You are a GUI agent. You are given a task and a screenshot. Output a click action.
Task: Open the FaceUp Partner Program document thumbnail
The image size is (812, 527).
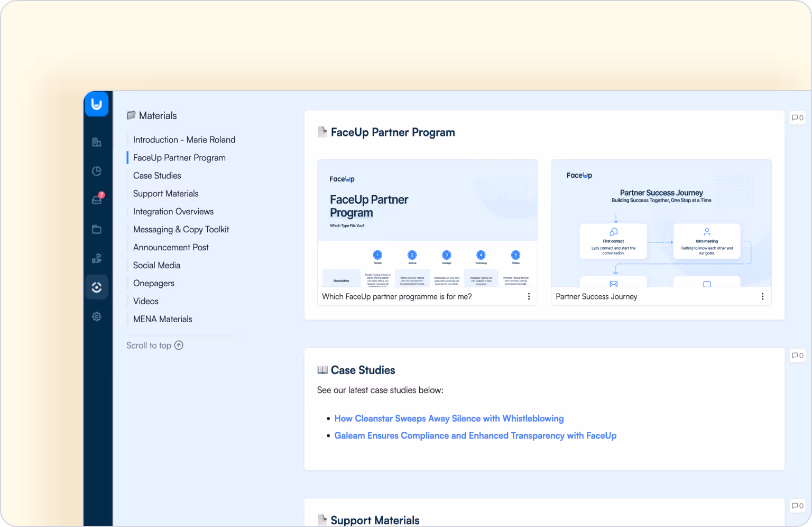(x=428, y=223)
